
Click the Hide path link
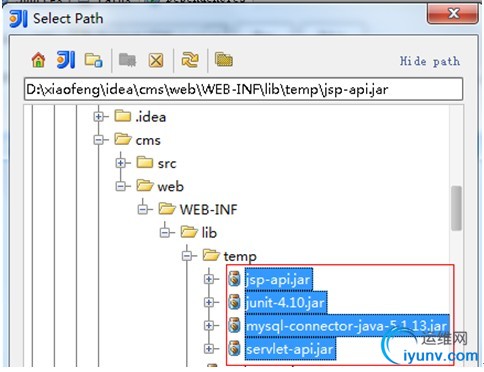click(x=430, y=61)
